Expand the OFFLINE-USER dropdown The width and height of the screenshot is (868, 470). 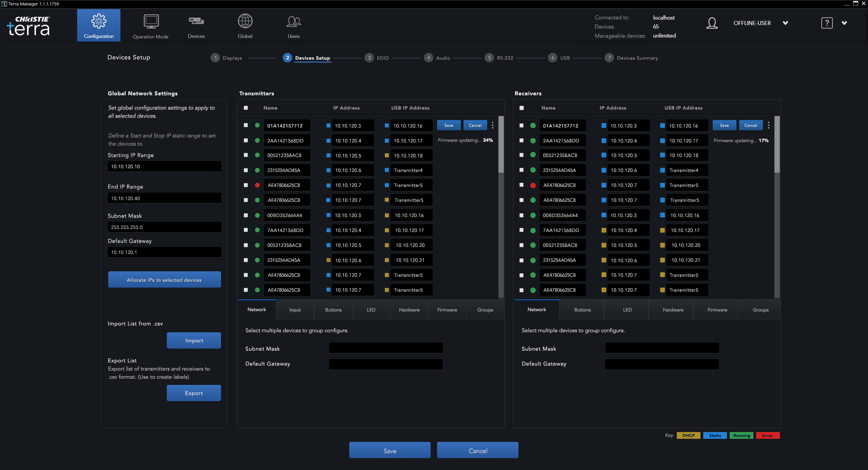point(786,23)
